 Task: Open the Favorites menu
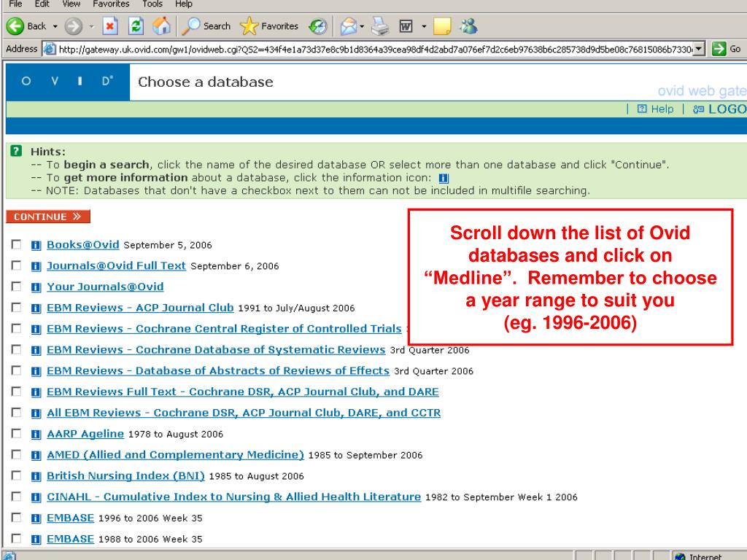[x=111, y=4]
